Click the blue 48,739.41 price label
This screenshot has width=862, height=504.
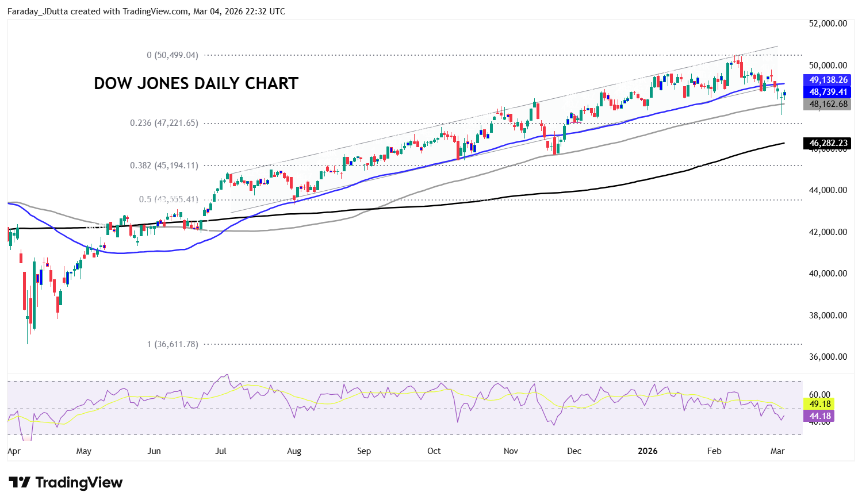(x=827, y=92)
